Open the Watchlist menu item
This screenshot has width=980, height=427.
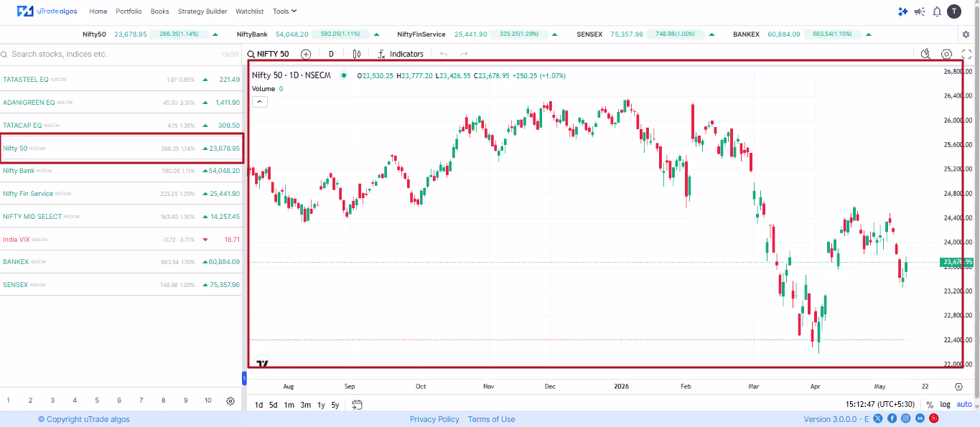coord(250,11)
